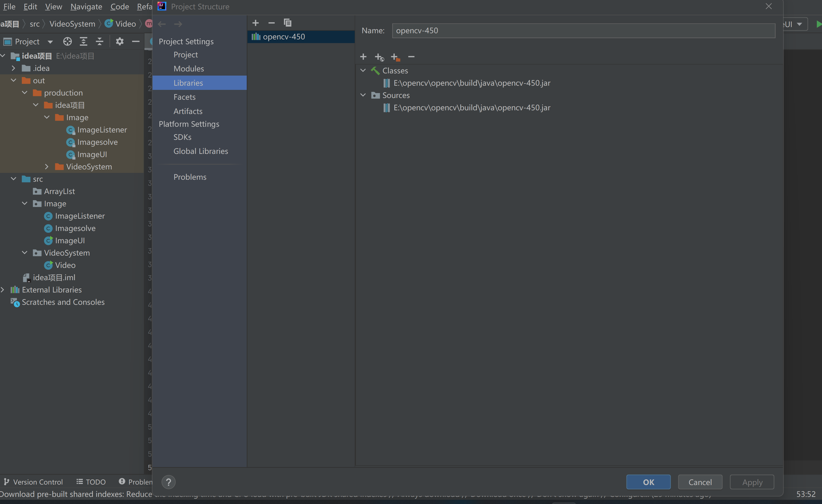Click the add library root plus icon
Screen dimensions: 822x504
(363, 57)
